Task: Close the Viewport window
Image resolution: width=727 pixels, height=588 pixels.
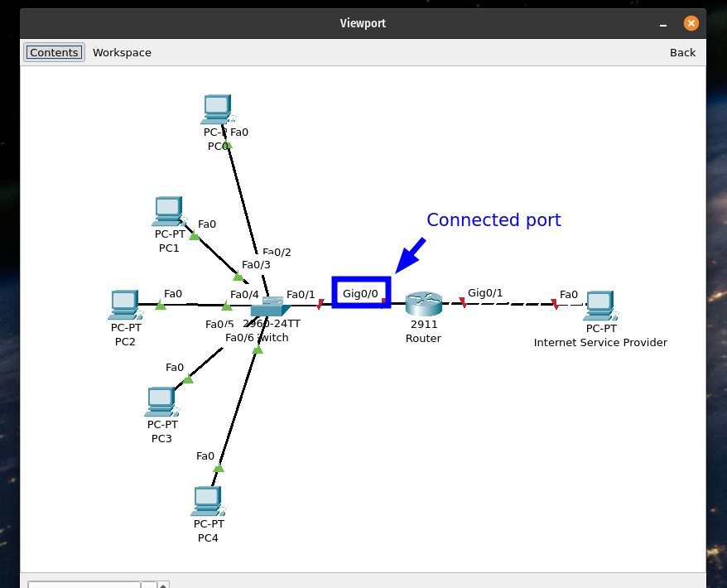Action: click(691, 23)
